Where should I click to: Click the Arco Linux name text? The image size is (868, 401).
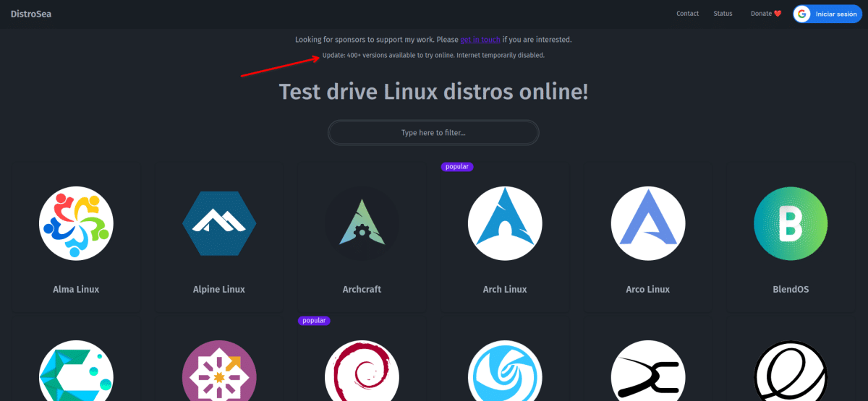tap(647, 289)
